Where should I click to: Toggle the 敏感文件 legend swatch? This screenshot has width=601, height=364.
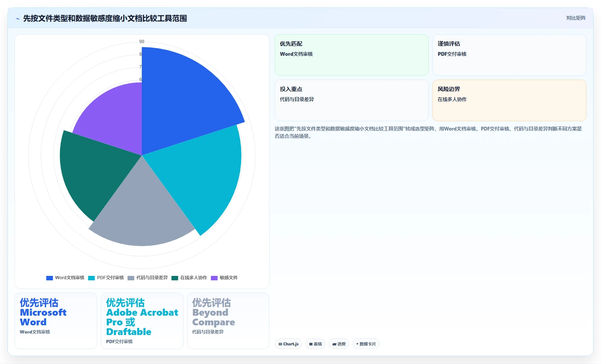point(214,278)
